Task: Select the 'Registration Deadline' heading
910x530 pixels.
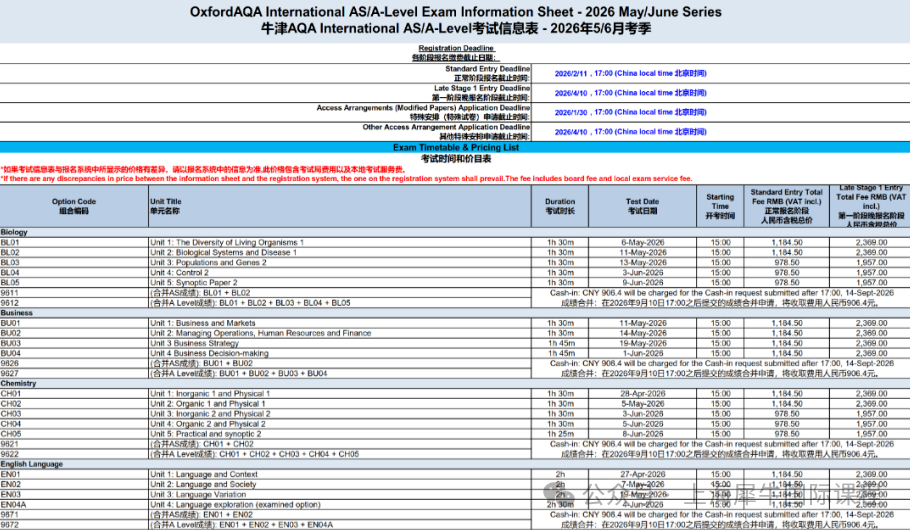Action: 455,48
